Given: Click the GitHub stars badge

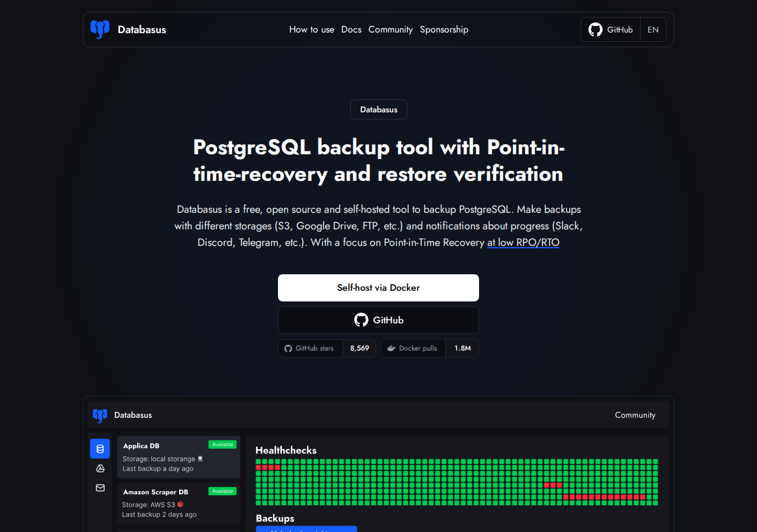Looking at the screenshot, I should pos(327,348).
